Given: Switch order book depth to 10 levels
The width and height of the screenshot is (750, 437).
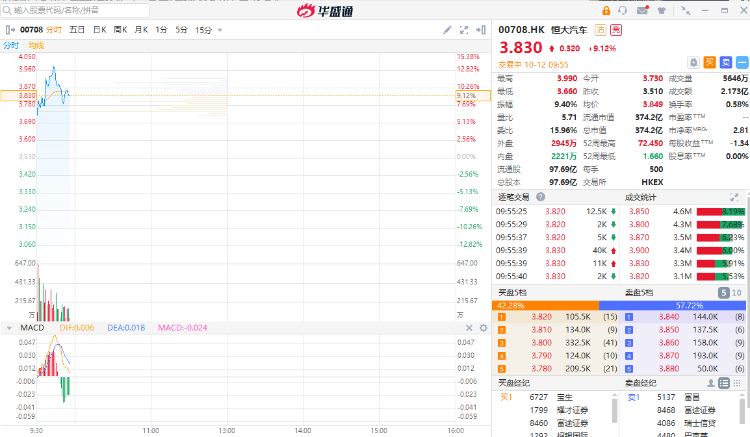Looking at the screenshot, I should tap(737, 293).
